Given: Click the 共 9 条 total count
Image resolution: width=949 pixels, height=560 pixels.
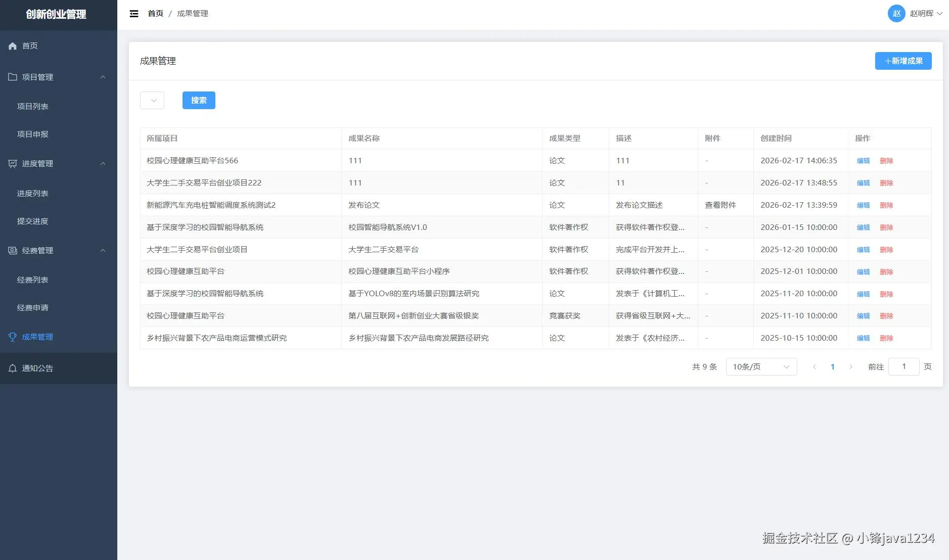Looking at the screenshot, I should click(704, 367).
